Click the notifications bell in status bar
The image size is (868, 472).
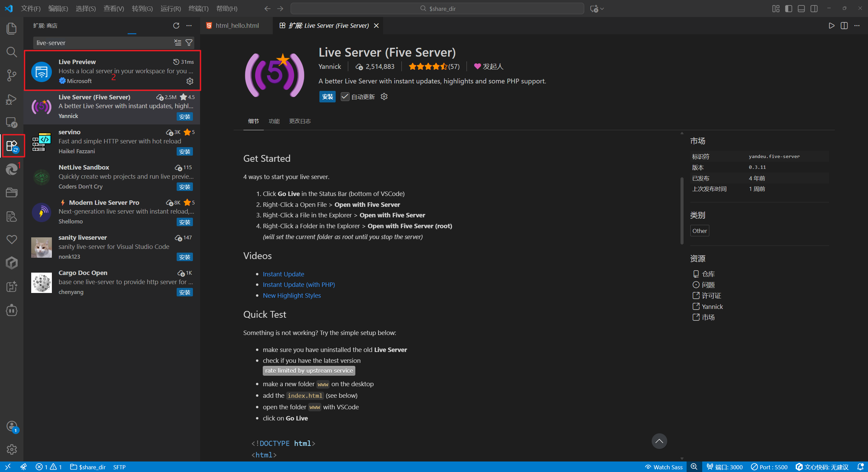pyautogui.click(x=860, y=467)
